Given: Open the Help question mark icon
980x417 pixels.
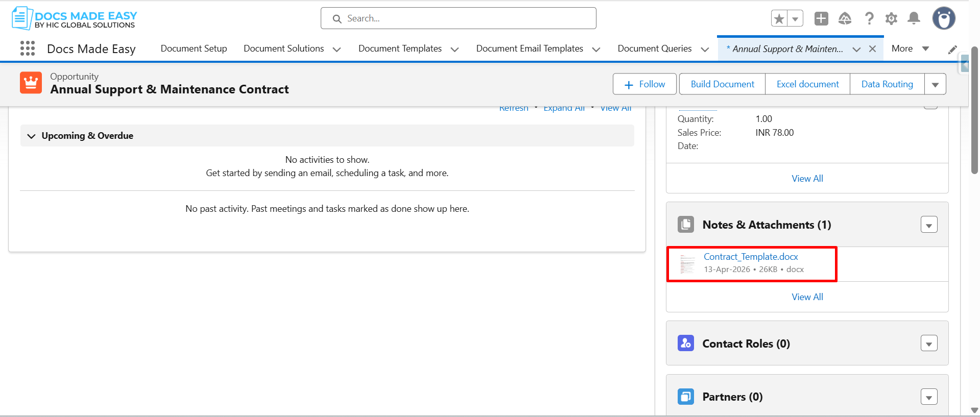Looking at the screenshot, I should point(869,19).
